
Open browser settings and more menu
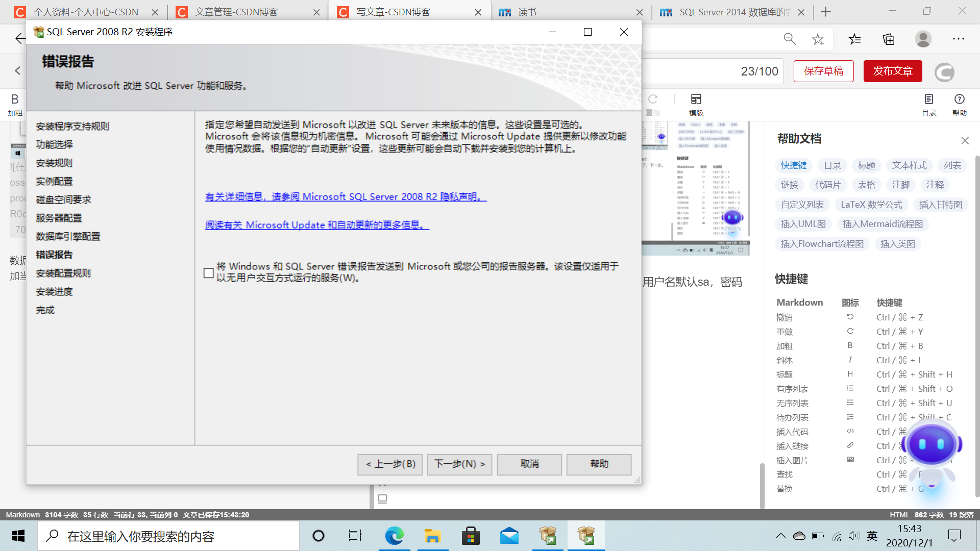coord(959,39)
